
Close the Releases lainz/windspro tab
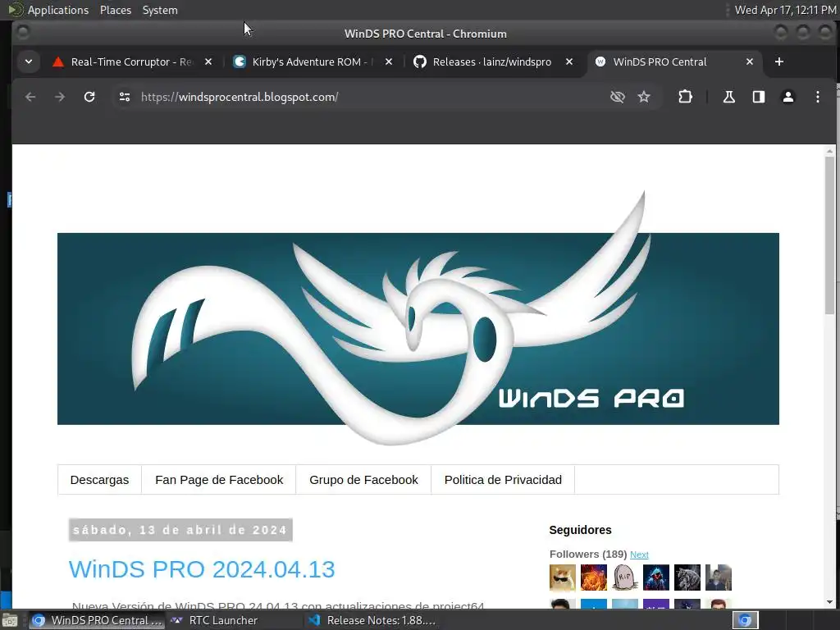click(569, 62)
